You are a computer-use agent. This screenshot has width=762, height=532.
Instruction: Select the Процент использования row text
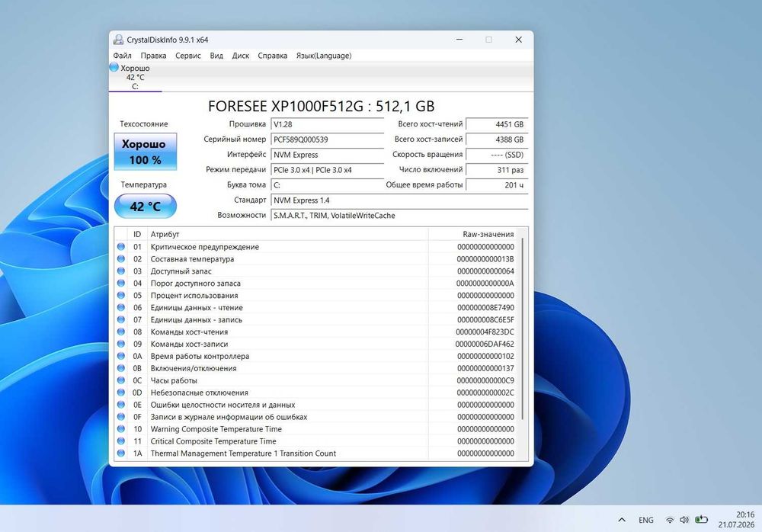coord(194,295)
